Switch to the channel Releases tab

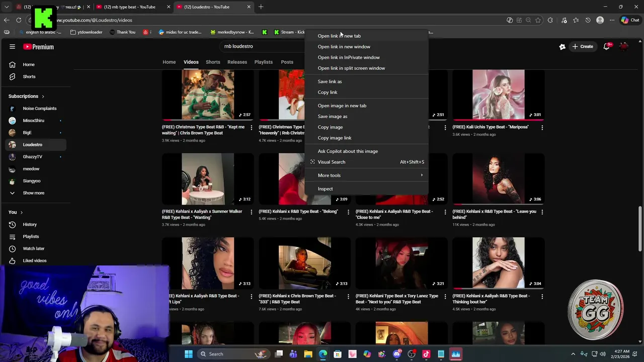[237, 62]
